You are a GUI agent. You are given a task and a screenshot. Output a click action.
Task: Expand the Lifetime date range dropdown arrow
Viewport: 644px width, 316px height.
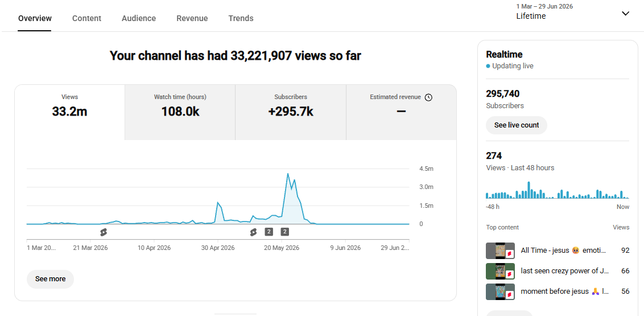click(x=625, y=14)
